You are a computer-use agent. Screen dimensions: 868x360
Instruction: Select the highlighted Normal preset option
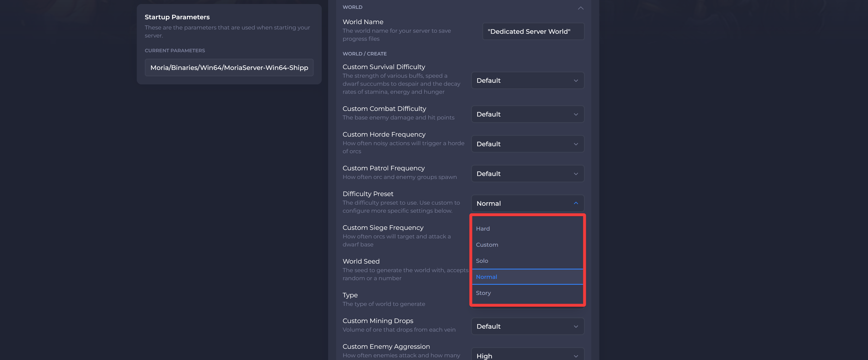(x=527, y=277)
